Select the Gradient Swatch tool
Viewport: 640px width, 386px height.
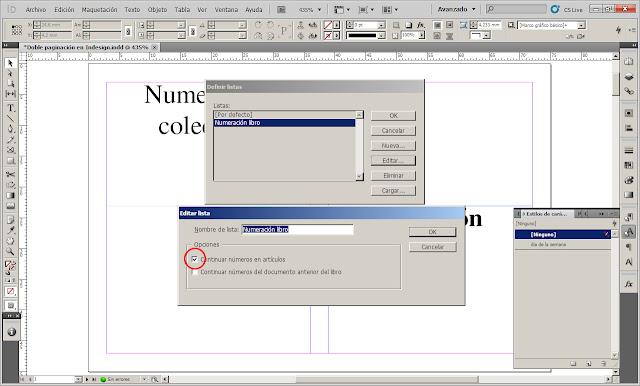pos(11,195)
